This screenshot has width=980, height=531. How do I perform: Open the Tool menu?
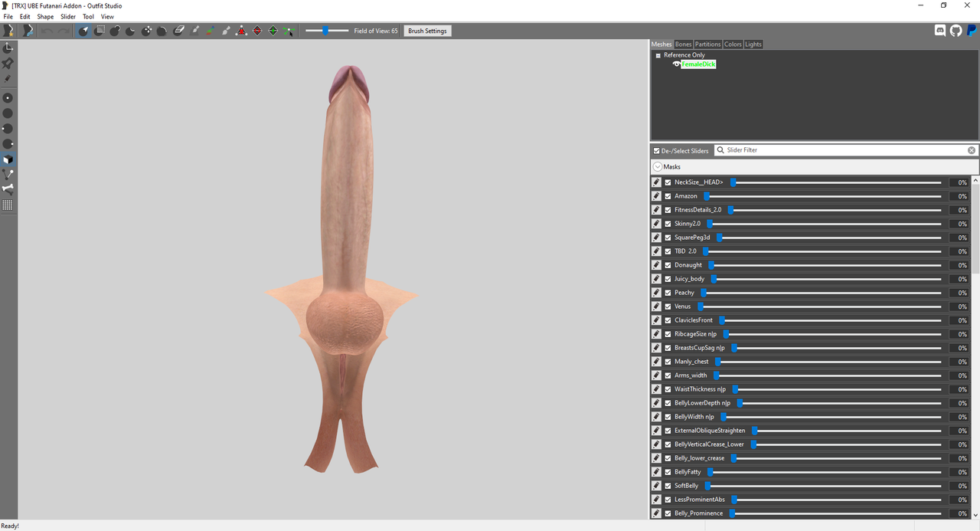(x=88, y=16)
